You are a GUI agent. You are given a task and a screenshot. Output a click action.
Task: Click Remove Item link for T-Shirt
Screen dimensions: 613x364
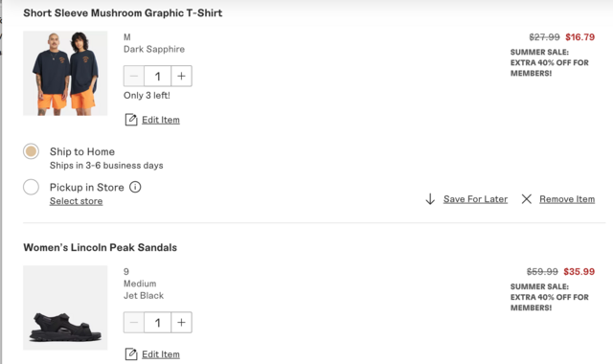567,199
